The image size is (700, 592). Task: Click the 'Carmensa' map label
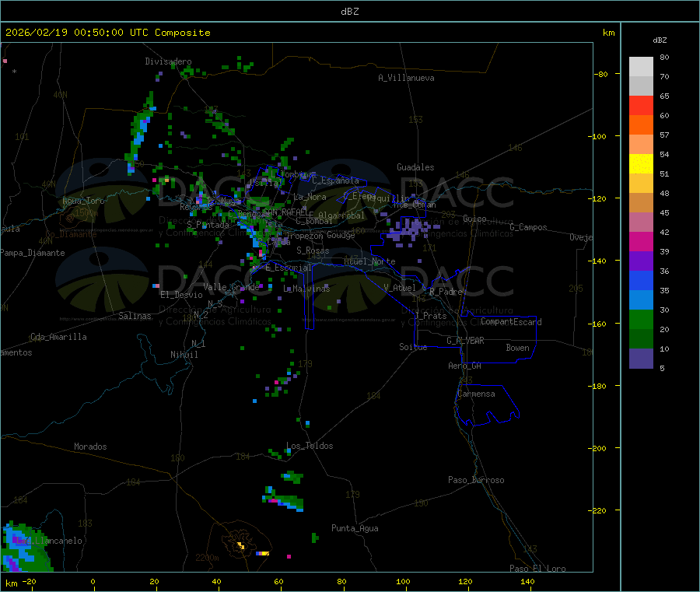[x=476, y=394]
